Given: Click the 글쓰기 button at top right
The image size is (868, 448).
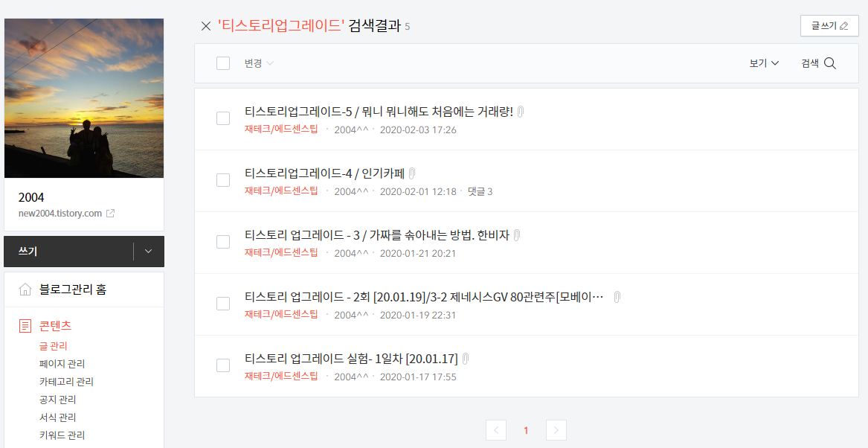Looking at the screenshot, I should click(829, 25).
